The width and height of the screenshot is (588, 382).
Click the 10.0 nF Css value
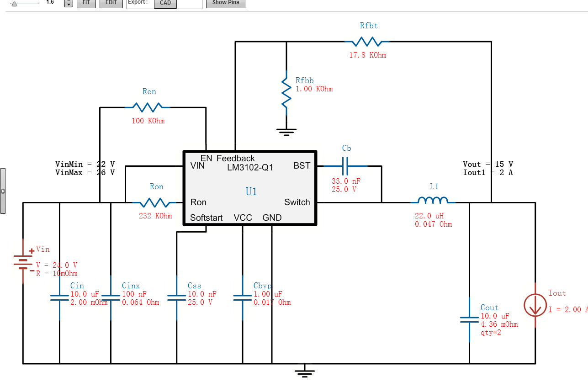(x=202, y=294)
